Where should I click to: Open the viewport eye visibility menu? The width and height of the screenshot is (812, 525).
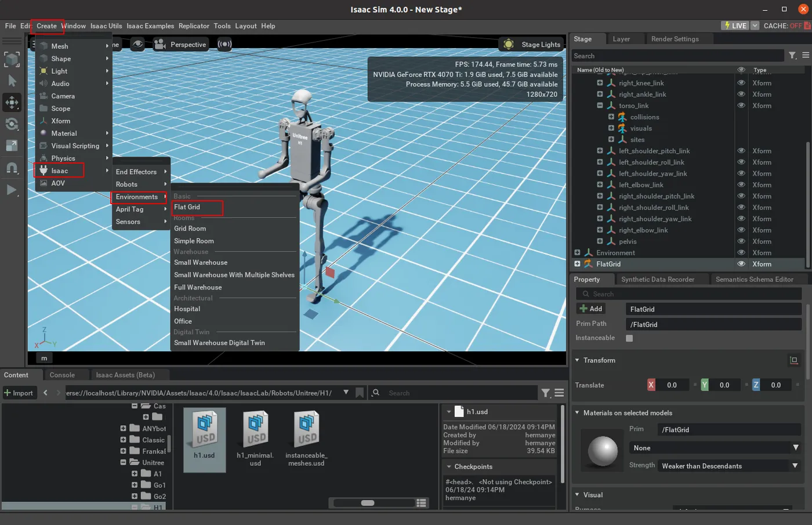[x=137, y=44]
